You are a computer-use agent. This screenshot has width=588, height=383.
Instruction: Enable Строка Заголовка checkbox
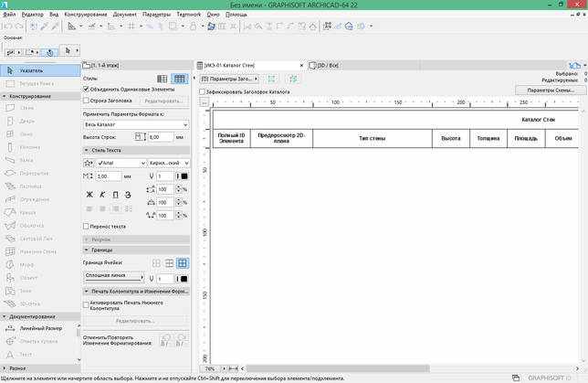pos(86,101)
